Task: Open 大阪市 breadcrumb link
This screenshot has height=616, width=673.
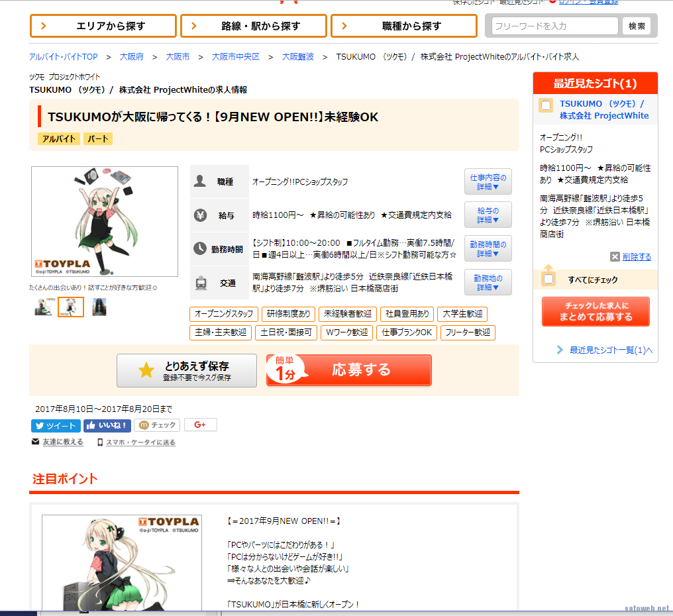Action: coord(178,57)
